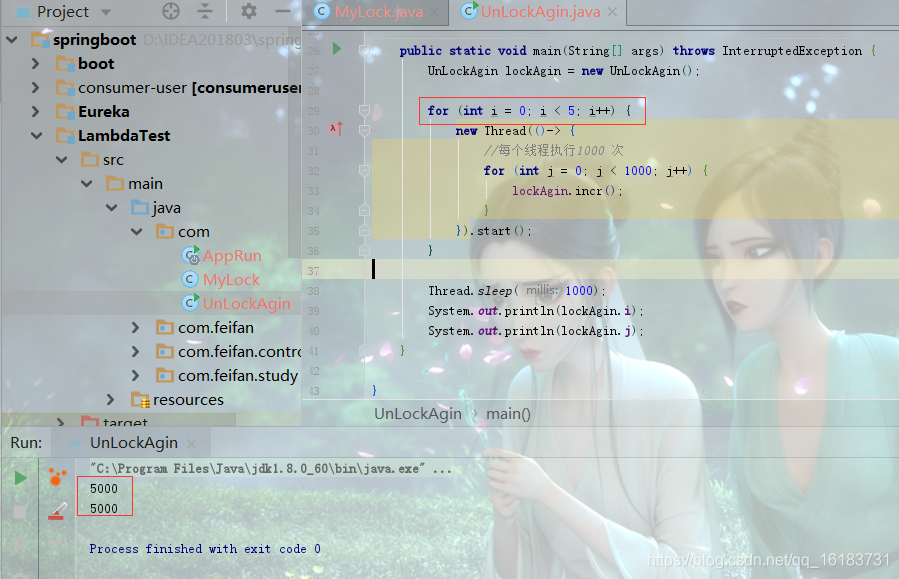Click 'Process finished with exit code 0'

(205, 549)
